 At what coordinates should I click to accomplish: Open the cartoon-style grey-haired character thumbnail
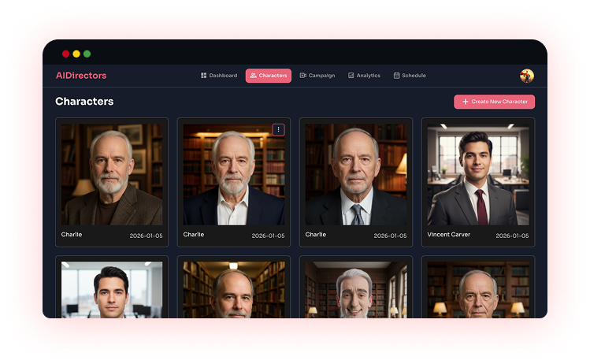pos(356,290)
